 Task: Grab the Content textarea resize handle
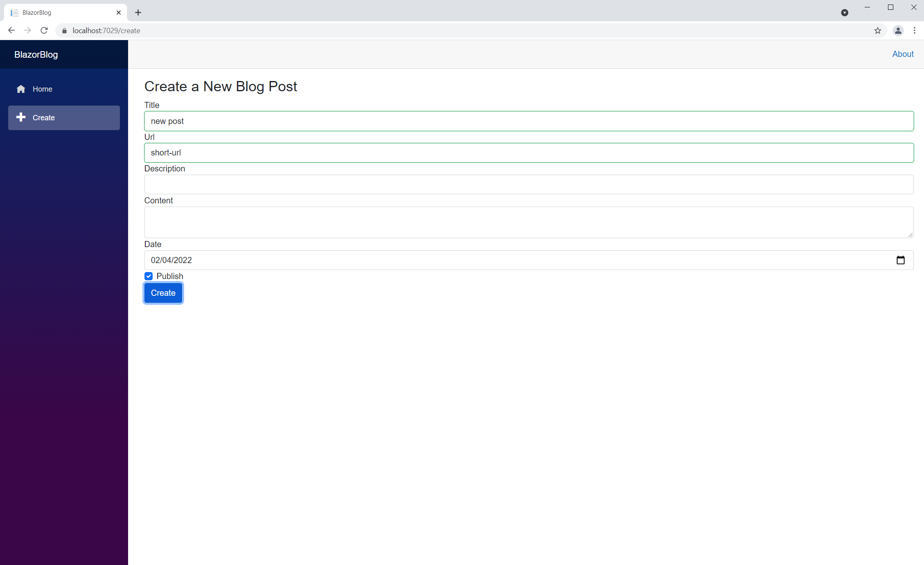pos(910,235)
